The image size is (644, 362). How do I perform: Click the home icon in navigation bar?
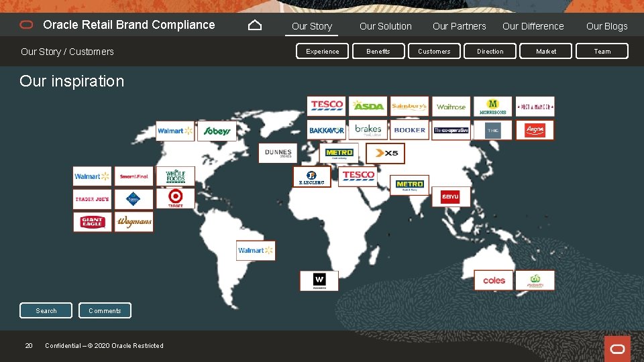coord(255,25)
